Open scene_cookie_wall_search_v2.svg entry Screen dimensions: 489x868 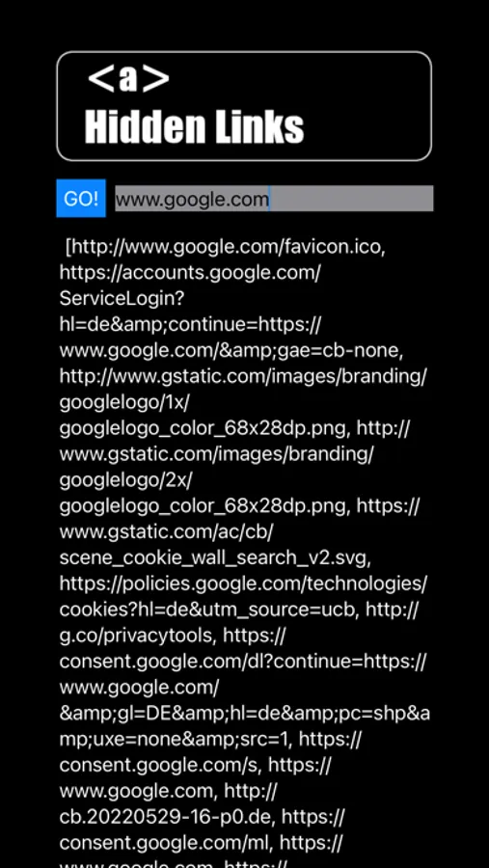(x=215, y=558)
